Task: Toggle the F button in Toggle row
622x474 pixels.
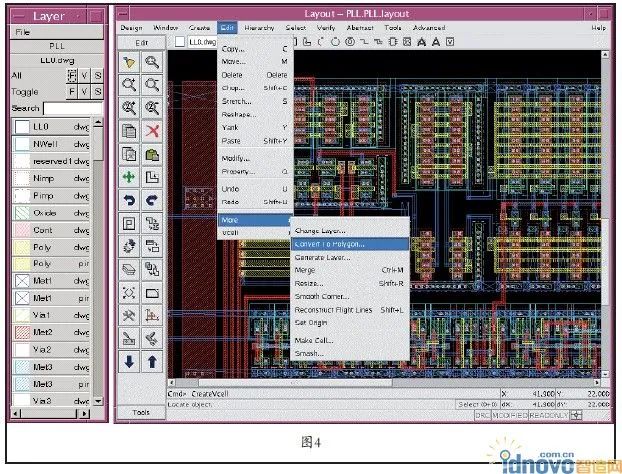Action: (72, 90)
